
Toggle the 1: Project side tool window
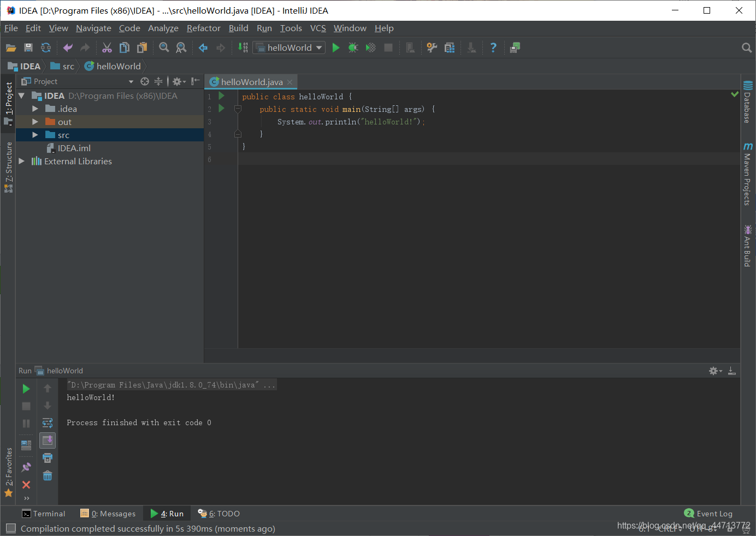coord(8,103)
